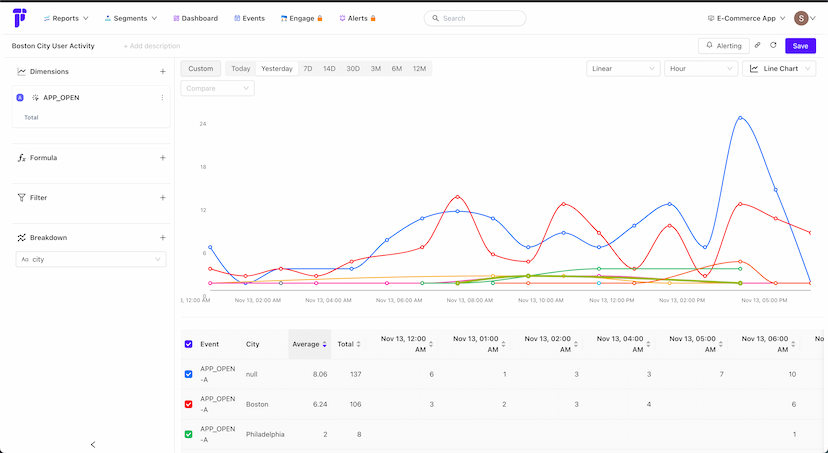Go to Events

click(249, 18)
